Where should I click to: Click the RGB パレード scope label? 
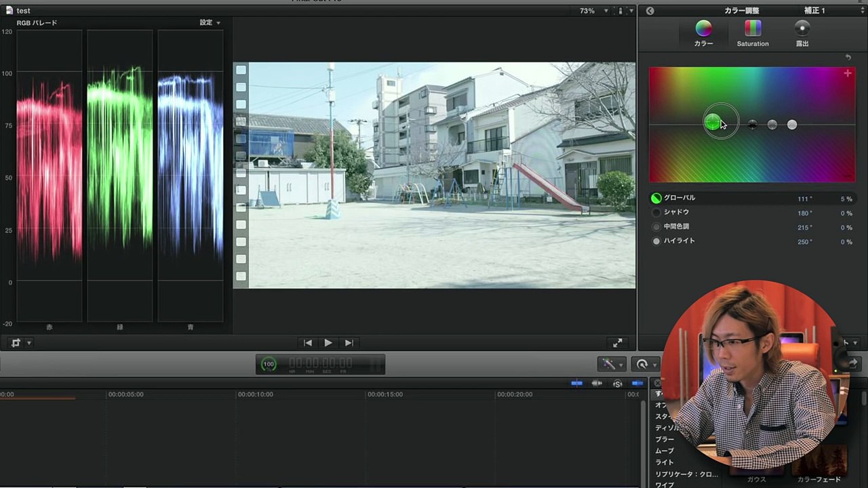click(x=37, y=23)
